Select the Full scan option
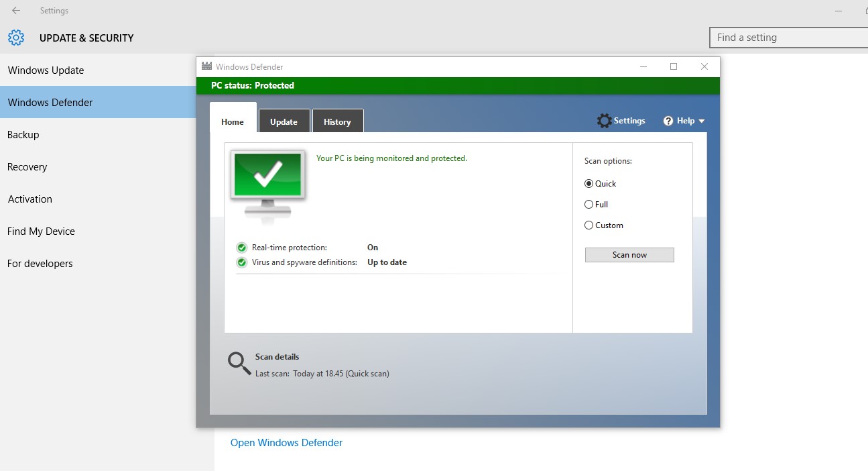Viewport: 868px width, 471px height. [588, 204]
